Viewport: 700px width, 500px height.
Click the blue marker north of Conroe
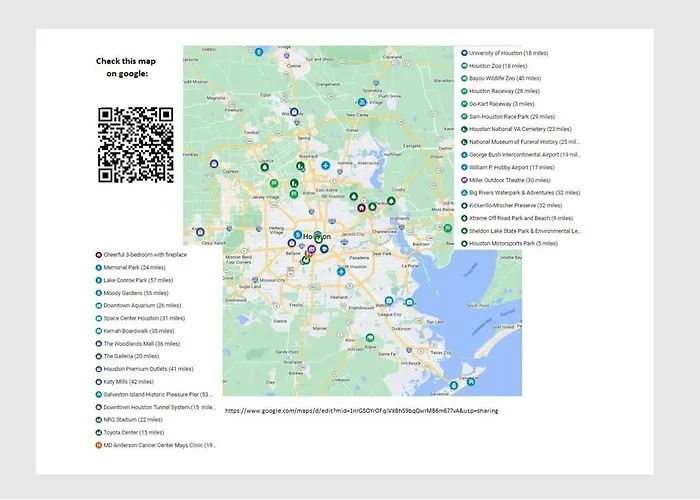pos(259,52)
